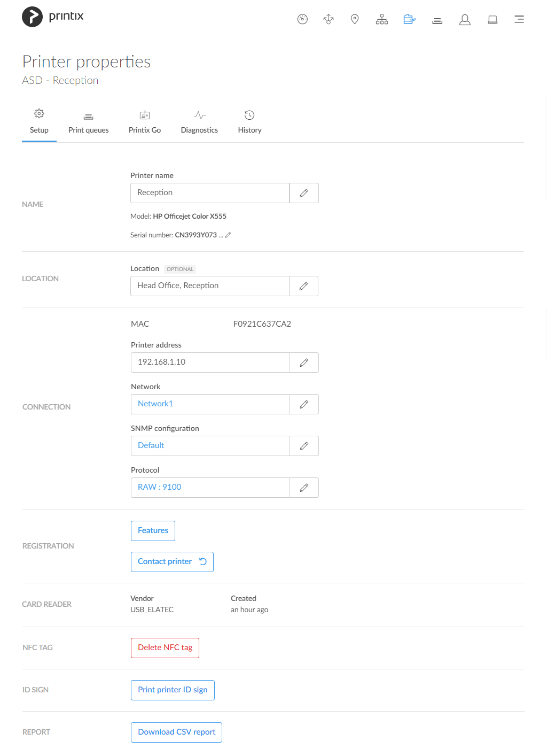The image size is (547, 756).
Task: Click MAC value F0921C637CA2
Action: (x=262, y=324)
